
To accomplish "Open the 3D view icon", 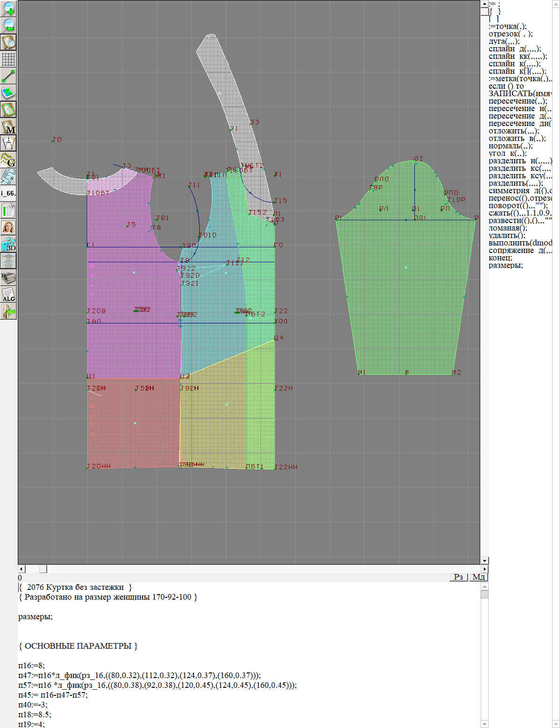I will coord(8,244).
